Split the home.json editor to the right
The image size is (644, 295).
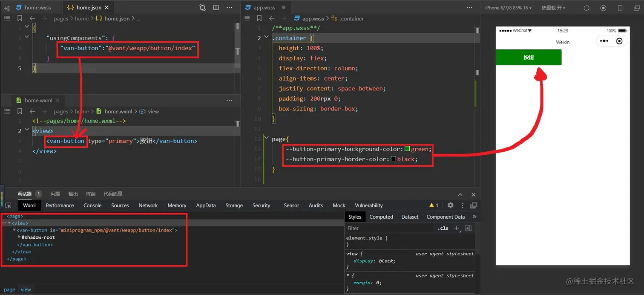(216, 8)
